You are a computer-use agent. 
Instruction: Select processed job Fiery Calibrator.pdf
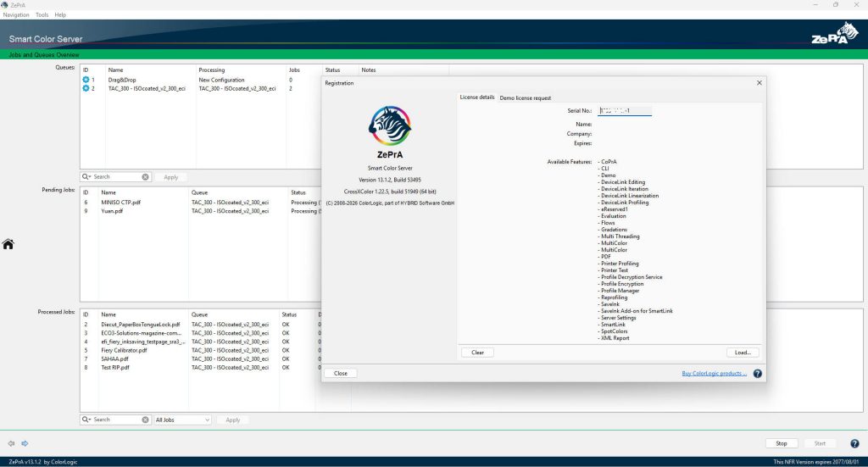click(124, 350)
